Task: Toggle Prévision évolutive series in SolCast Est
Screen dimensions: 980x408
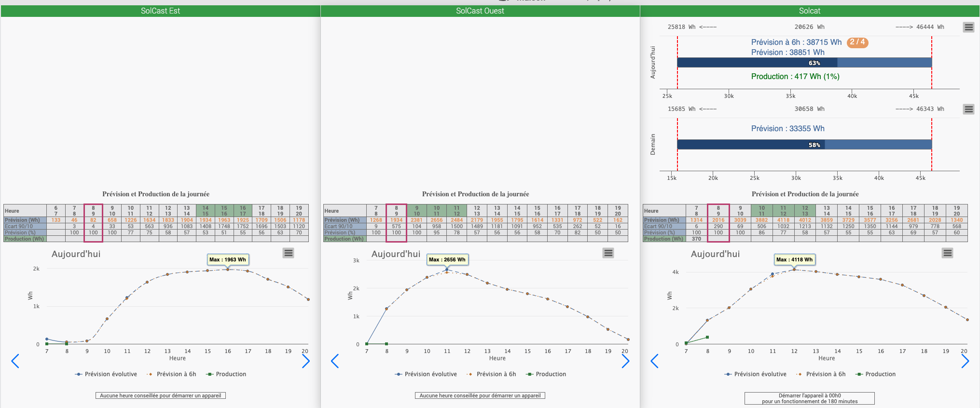Action: click(x=106, y=374)
